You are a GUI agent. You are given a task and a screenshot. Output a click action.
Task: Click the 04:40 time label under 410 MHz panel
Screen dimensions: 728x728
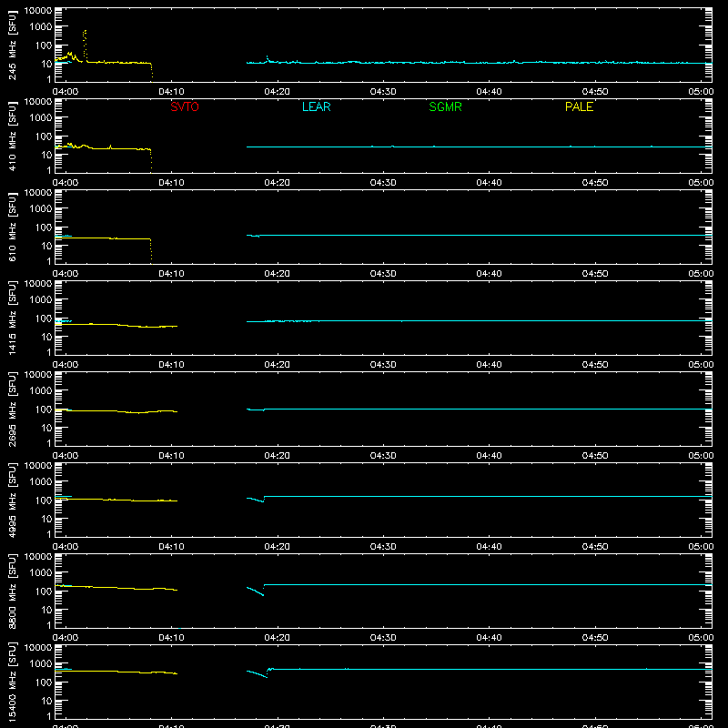tap(489, 183)
